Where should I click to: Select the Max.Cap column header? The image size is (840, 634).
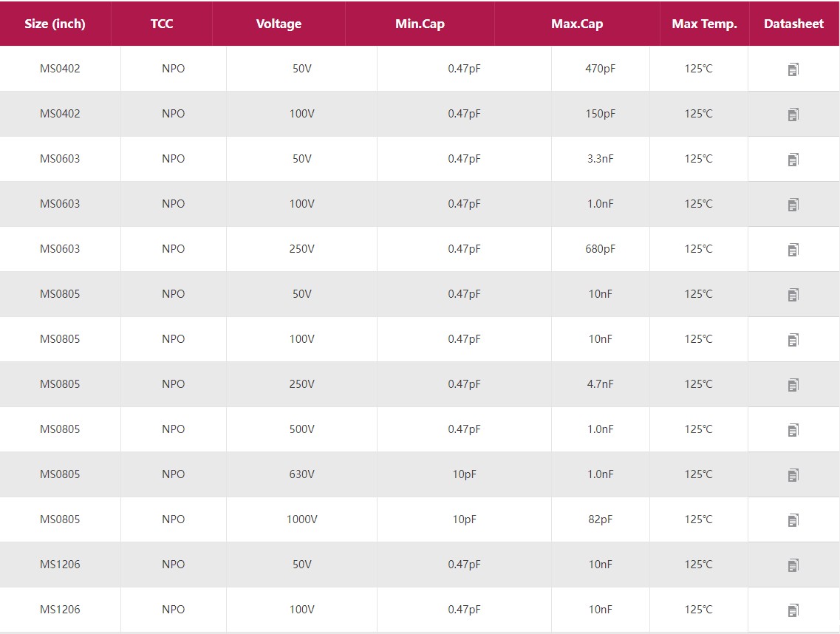click(x=577, y=24)
